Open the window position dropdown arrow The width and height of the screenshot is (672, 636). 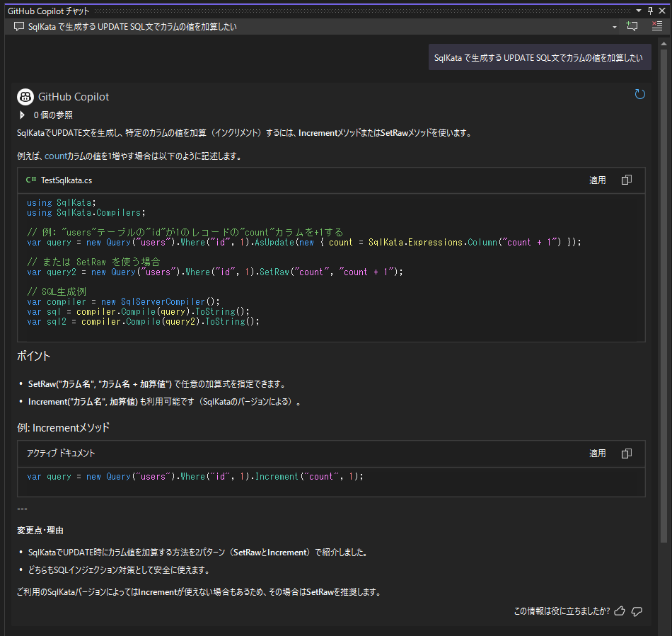click(639, 11)
